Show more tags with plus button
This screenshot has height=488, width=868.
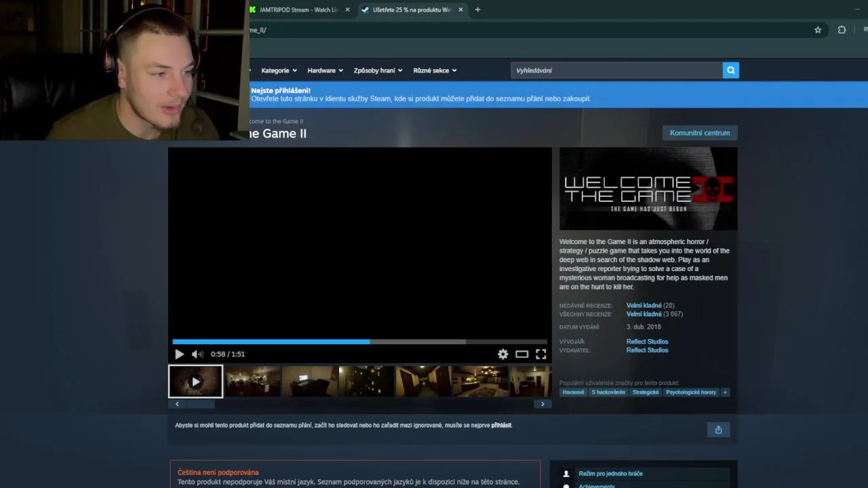coord(725,392)
